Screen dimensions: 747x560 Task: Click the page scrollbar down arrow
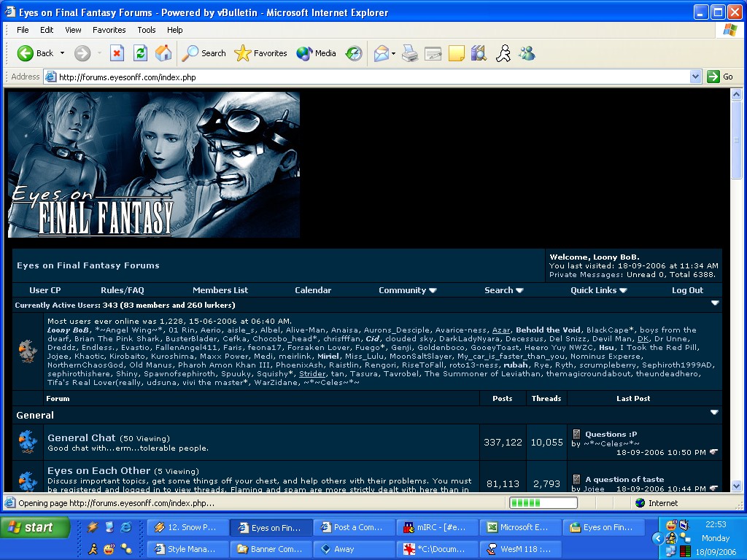(x=737, y=486)
